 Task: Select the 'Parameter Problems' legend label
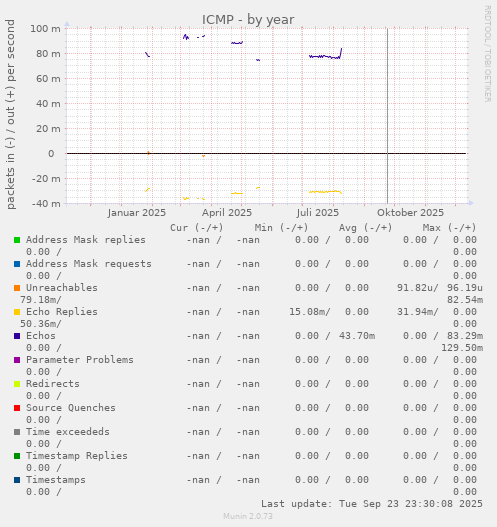tap(80, 360)
